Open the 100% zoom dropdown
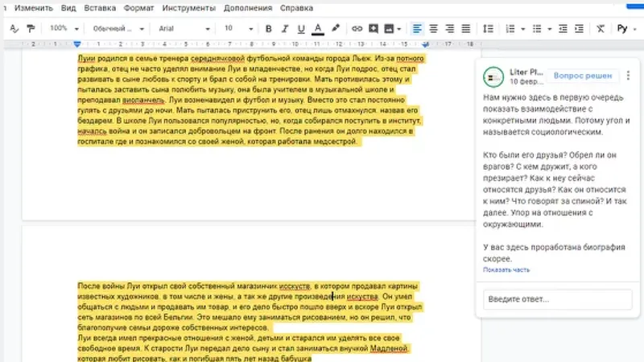This screenshot has width=644, height=362. click(x=64, y=29)
